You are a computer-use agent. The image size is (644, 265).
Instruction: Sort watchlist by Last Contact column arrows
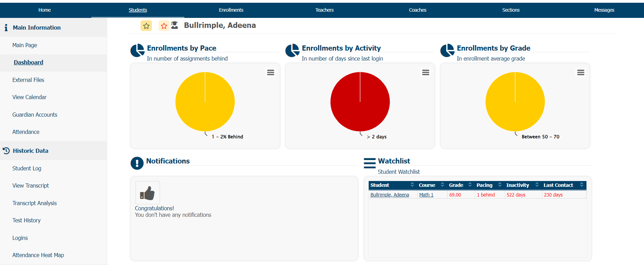pos(582,185)
